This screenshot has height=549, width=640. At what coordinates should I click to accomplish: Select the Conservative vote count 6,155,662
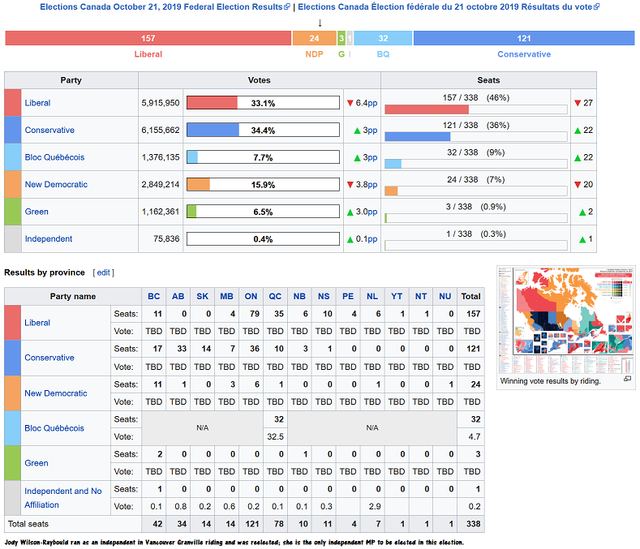160,130
